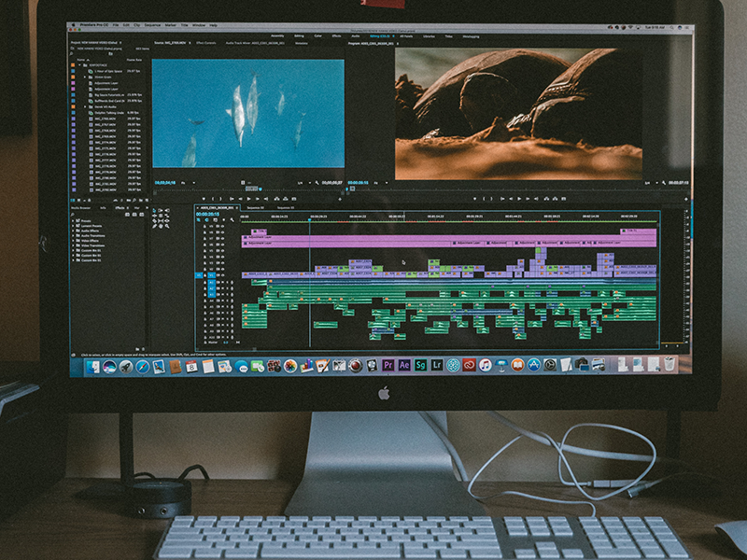Viewport: 747px width, 560px height.
Task: Expand the Presets folder in Effects
Action: (x=87, y=223)
